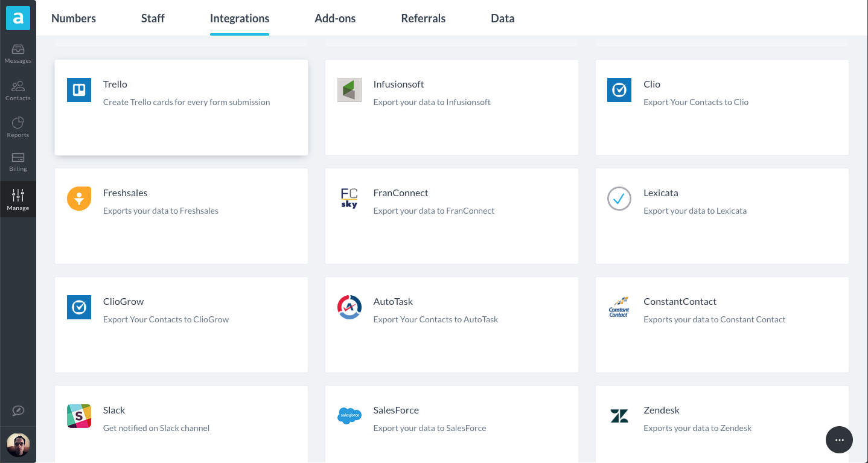Open the ConstantContact integration title
This screenshot has height=463, width=868.
pyautogui.click(x=680, y=301)
